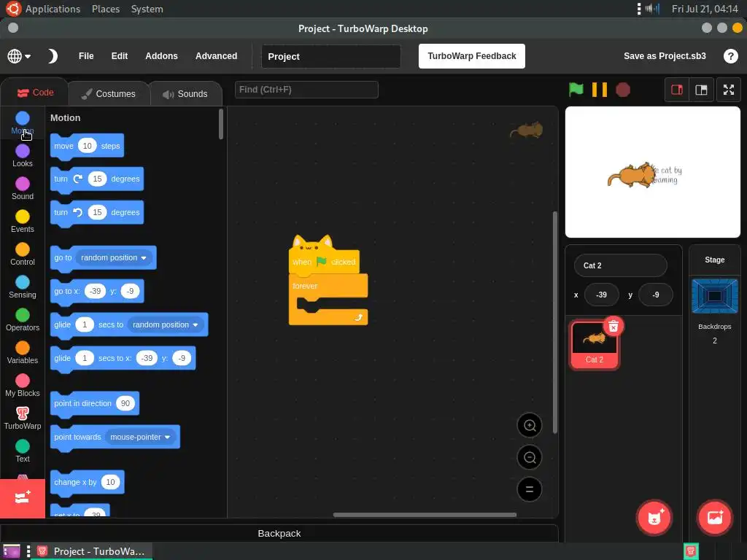Select the Sensing block category
Screen dimensions: 747x560
point(23,287)
